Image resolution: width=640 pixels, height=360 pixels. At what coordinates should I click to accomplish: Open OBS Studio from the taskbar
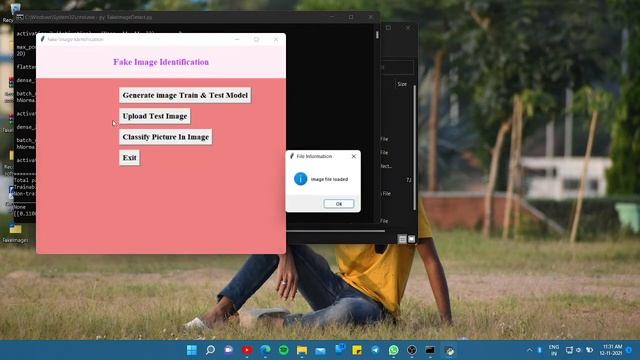[412, 350]
